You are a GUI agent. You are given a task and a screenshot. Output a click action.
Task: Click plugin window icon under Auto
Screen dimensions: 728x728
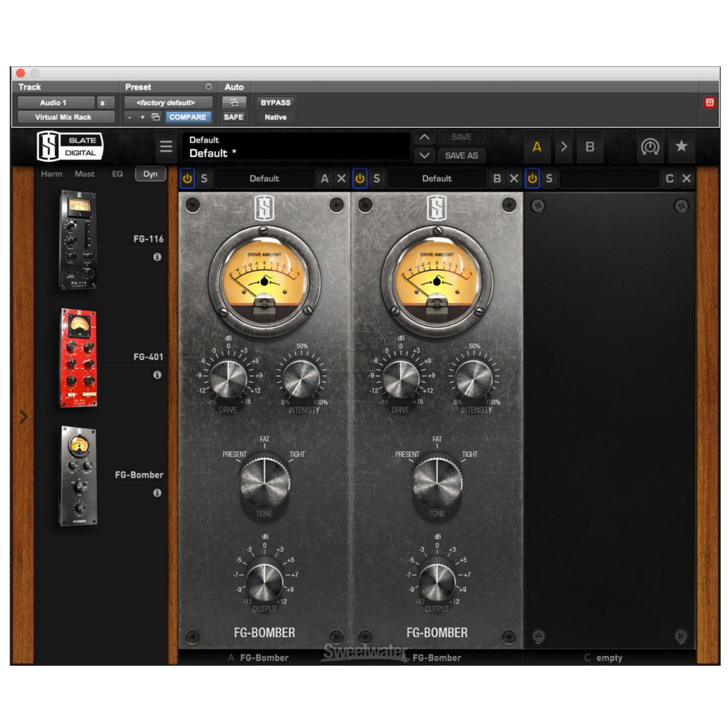pyautogui.click(x=234, y=103)
